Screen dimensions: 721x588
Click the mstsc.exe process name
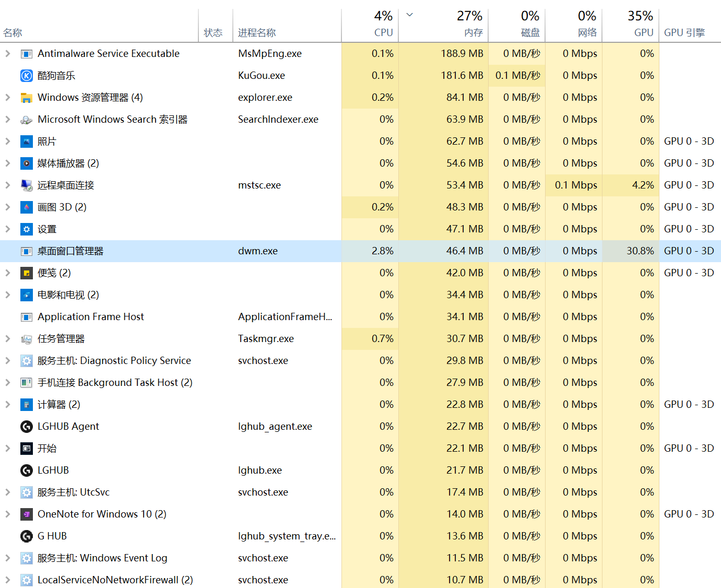click(x=259, y=185)
